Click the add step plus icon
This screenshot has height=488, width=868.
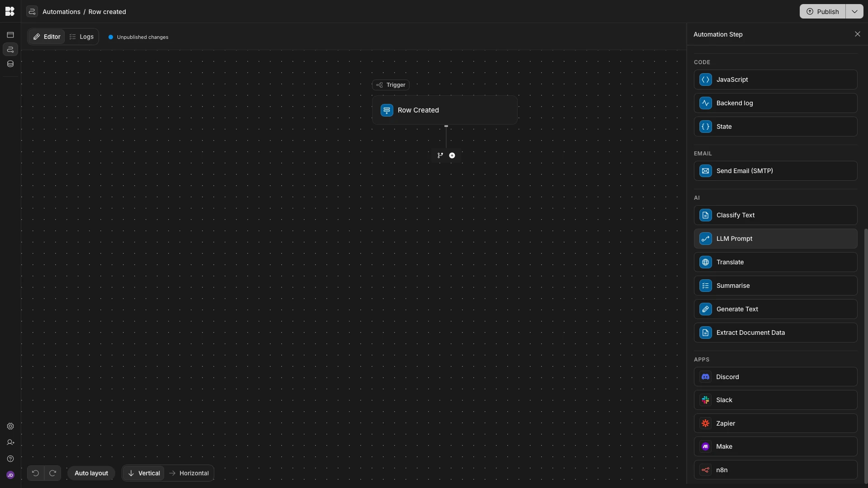[452, 155]
